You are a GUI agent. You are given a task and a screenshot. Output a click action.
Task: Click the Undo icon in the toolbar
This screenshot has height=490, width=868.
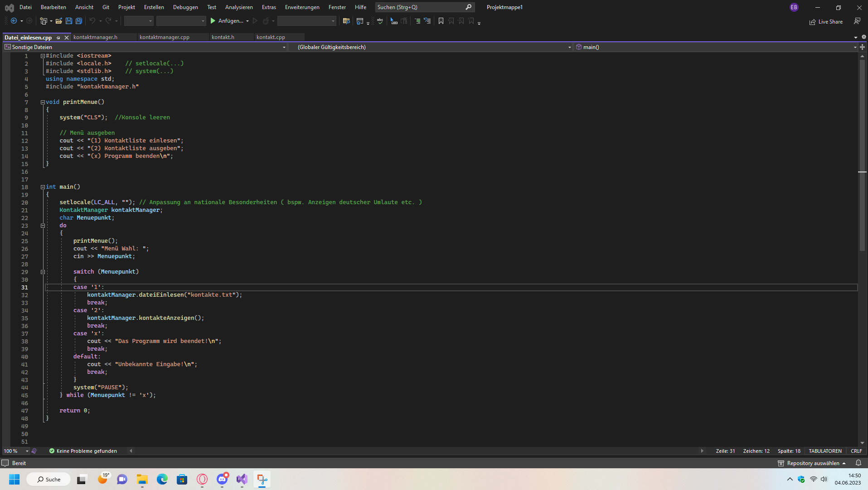(92, 21)
